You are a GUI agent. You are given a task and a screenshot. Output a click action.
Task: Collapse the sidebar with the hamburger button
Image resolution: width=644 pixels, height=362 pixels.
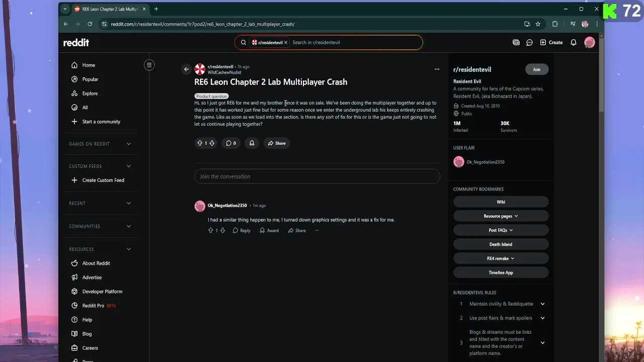click(x=149, y=65)
